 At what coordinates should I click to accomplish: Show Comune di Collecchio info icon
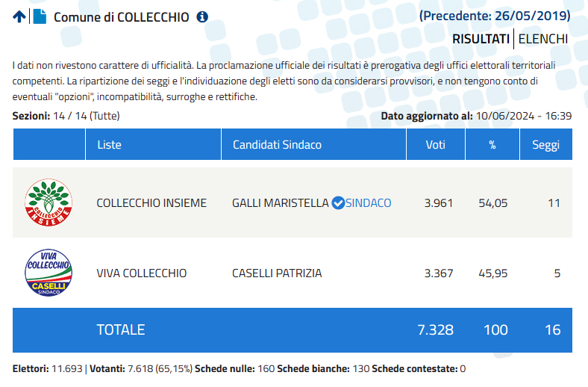[x=202, y=17]
